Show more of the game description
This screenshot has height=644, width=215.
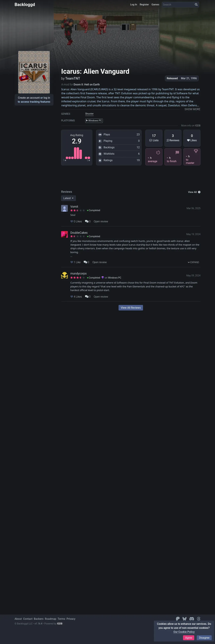point(192,109)
